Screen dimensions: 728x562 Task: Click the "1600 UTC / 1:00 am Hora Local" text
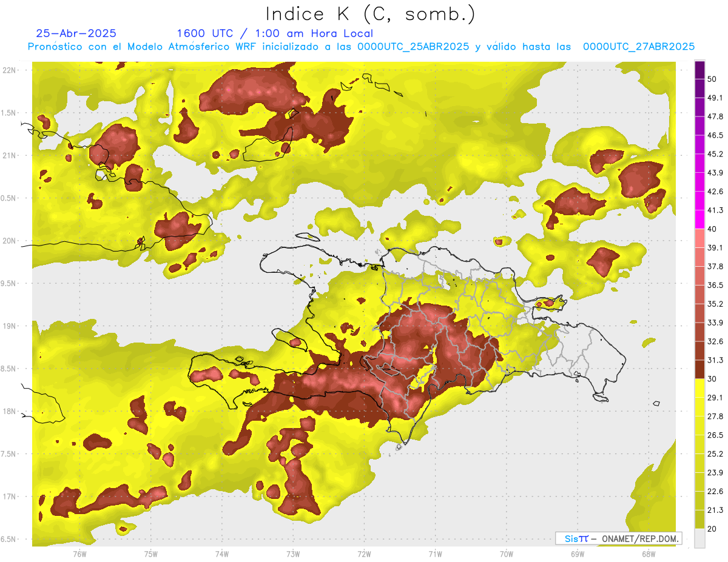click(x=275, y=33)
